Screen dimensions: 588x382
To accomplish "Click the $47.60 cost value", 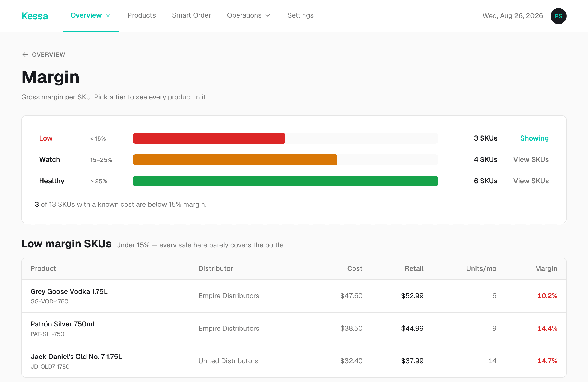I will tap(351, 296).
